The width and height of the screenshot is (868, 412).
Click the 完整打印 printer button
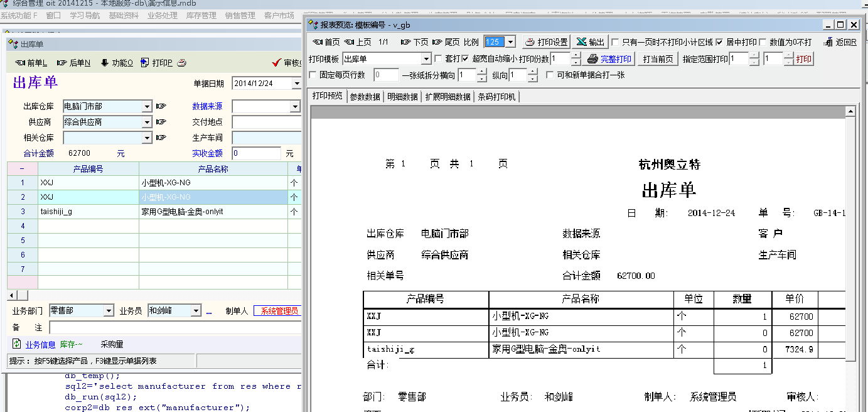click(x=609, y=59)
